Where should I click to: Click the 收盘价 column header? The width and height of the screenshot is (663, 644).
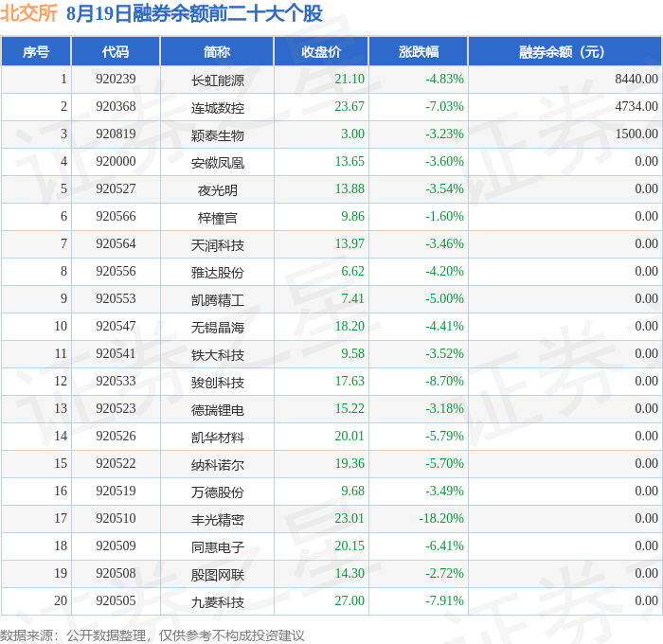tap(321, 51)
